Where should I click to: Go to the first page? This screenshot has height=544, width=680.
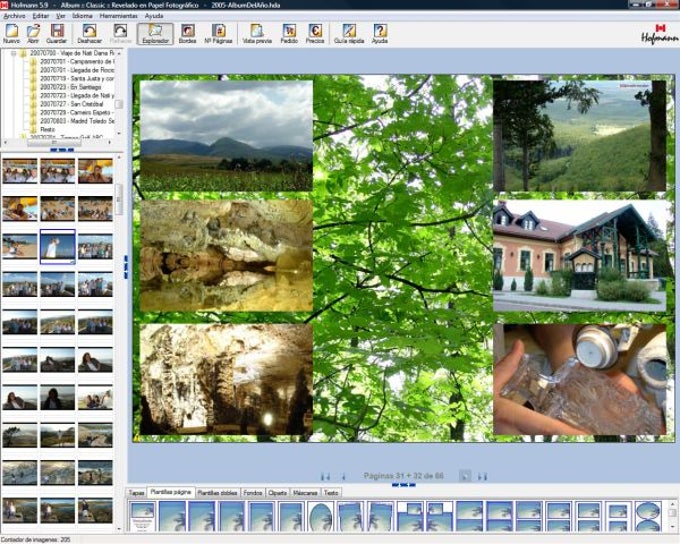click(x=325, y=476)
